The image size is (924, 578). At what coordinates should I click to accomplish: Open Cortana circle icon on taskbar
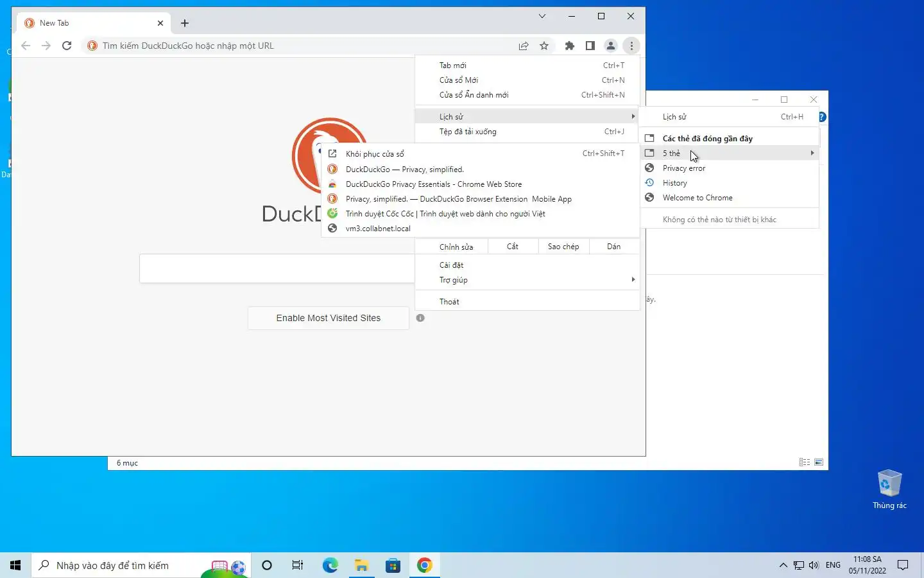coord(267,565)
